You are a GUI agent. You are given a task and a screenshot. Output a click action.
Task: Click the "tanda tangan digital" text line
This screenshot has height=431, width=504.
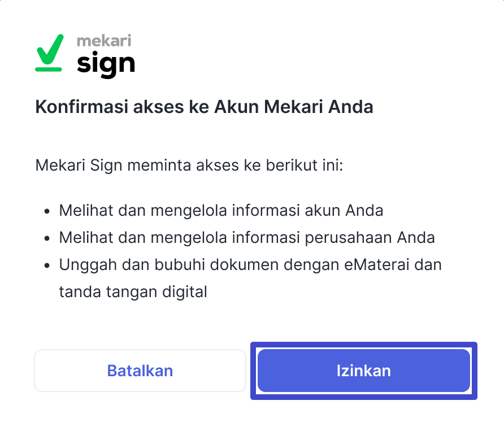(133, 292)
